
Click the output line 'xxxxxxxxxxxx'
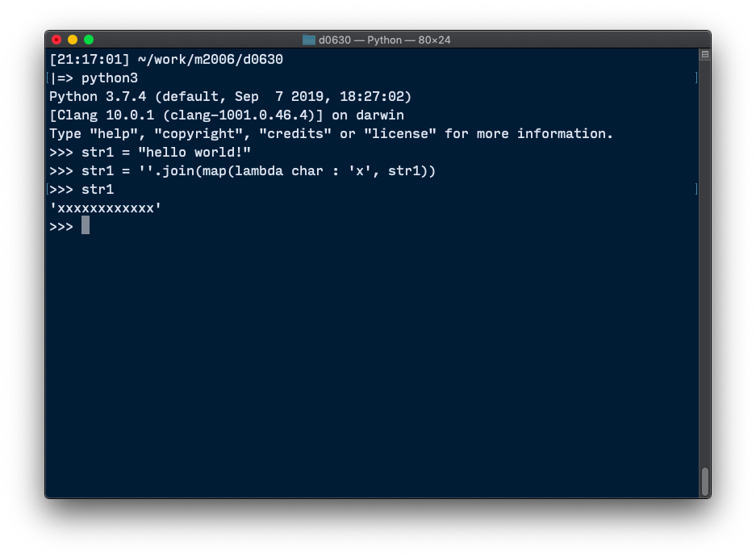pos(105,208)
